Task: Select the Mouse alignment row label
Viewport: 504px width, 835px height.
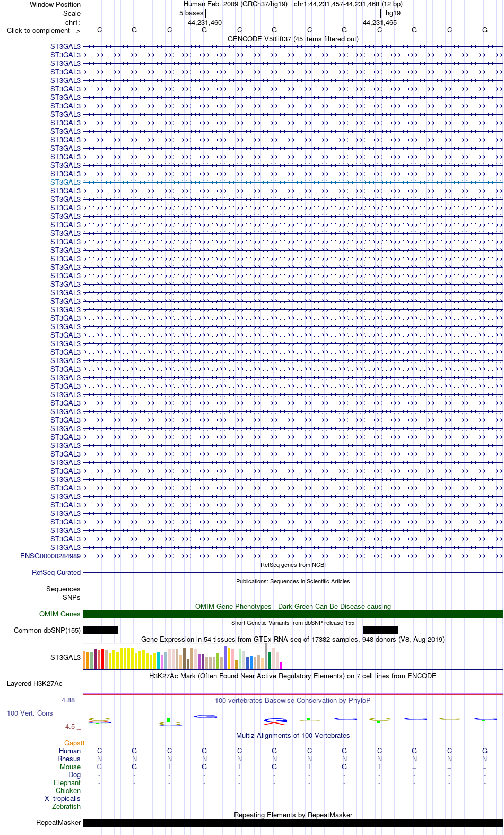Action: click(70, 767)
